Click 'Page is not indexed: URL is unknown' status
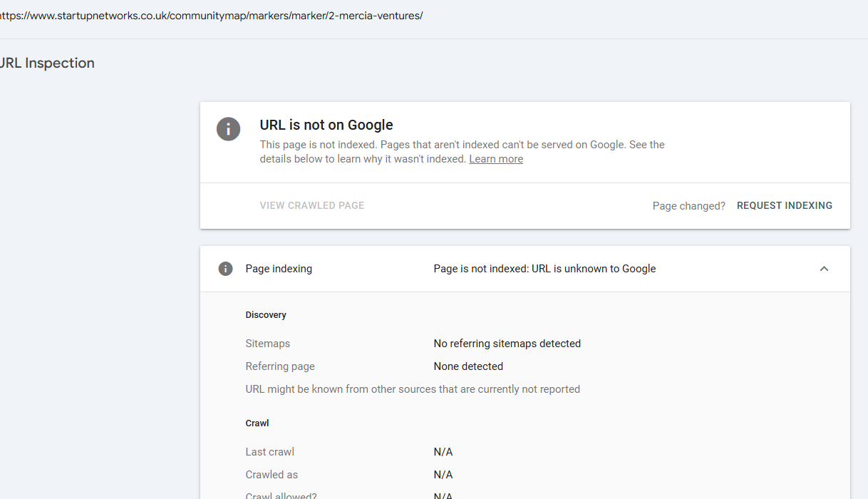Image resolution: width=868 pixels, height=499 pixels. (x=544, y=269)
